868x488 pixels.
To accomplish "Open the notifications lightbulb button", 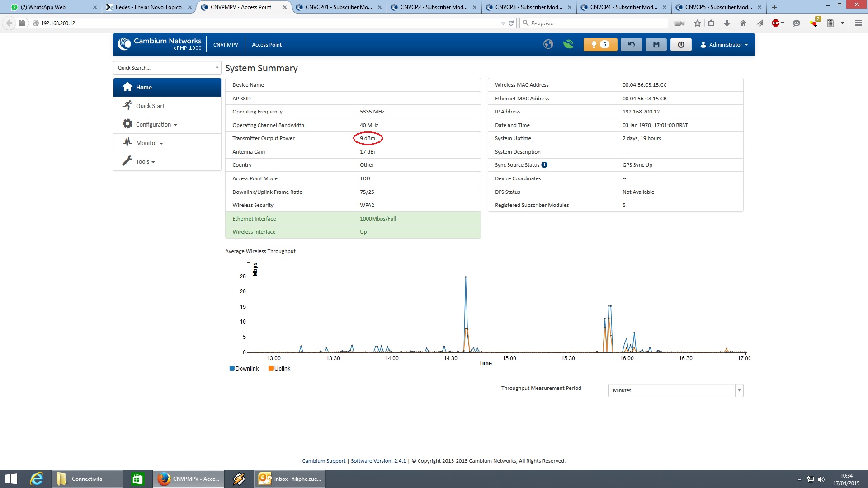I will (x=600, y=44).
